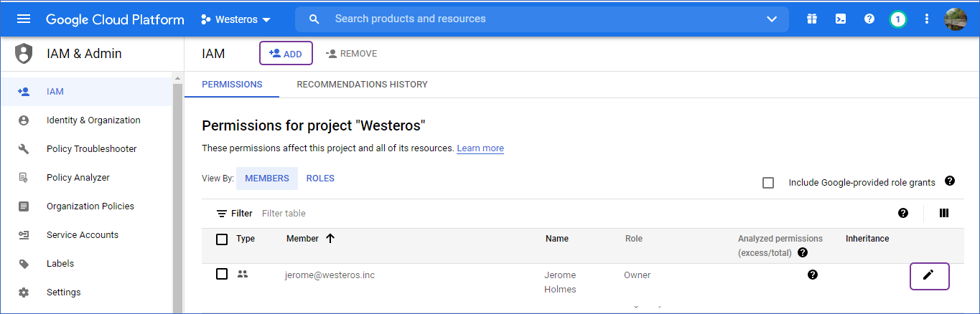Open help for Google-provided role grants

(x=950, y=181)
